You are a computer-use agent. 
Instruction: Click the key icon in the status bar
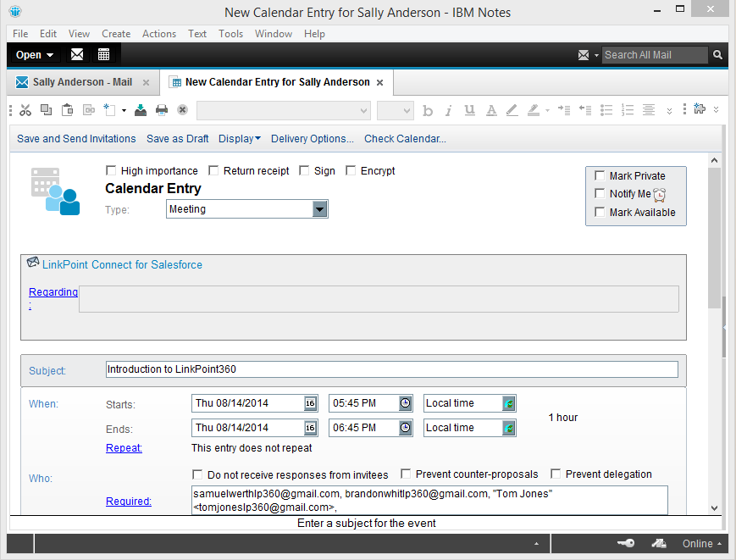point(626,544)
